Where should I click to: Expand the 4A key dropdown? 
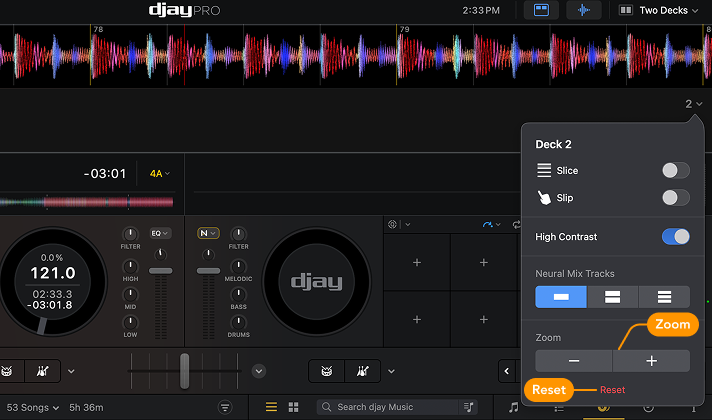(160, 173)
